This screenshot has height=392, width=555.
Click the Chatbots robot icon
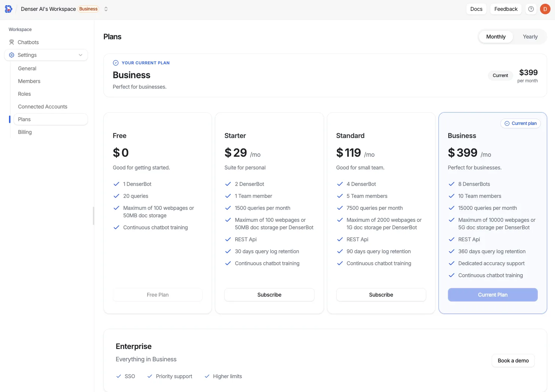coord(12,42)
